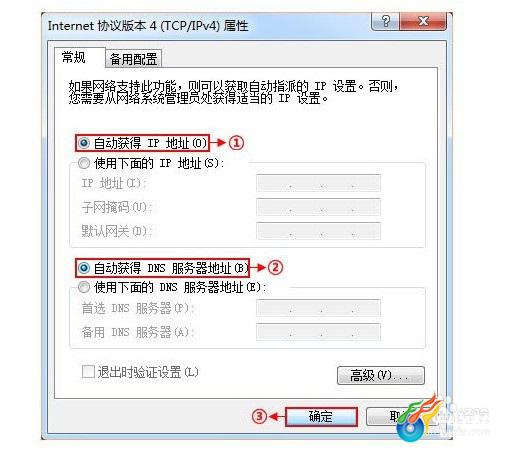Viewport: 520px width, 450px height.
Task: Click the 首选 DNS 服务器 field
Action: coord(318,308)
